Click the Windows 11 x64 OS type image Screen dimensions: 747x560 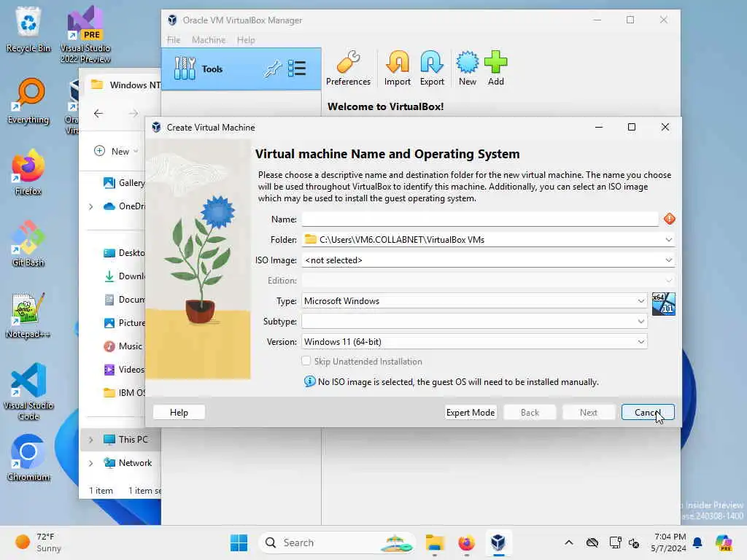[663, 304]
